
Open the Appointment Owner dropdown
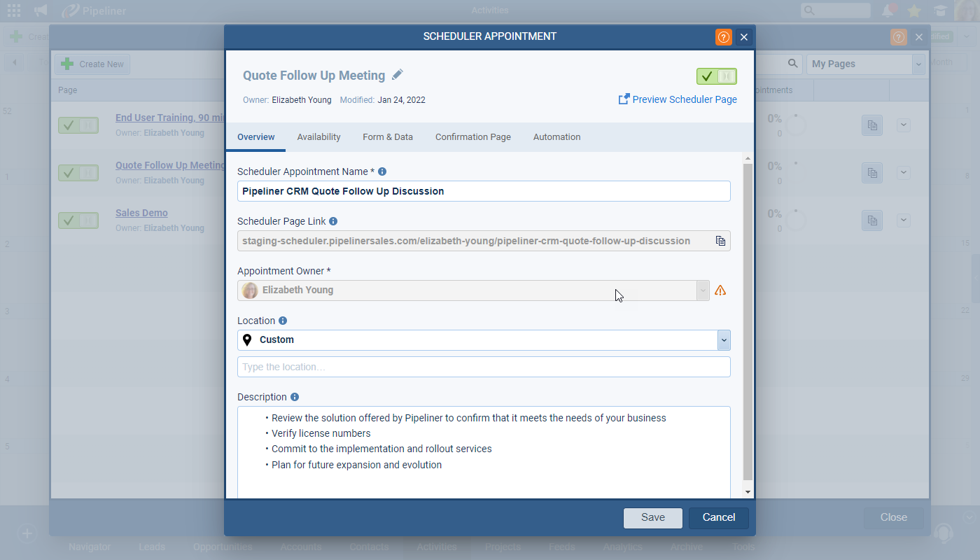pyautogui.click(x=702, y=290)
